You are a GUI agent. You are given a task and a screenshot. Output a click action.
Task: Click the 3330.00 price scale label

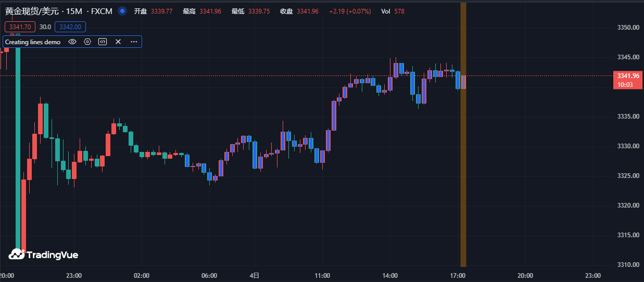tap(627, 146)
